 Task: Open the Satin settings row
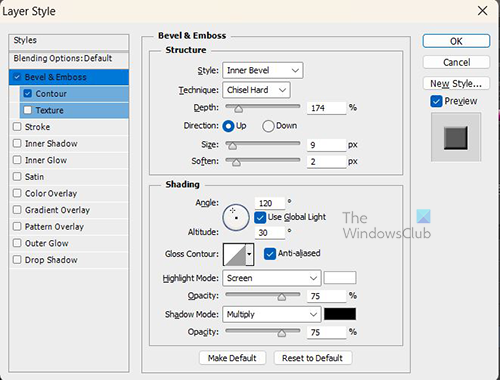(x=69, y=177)
